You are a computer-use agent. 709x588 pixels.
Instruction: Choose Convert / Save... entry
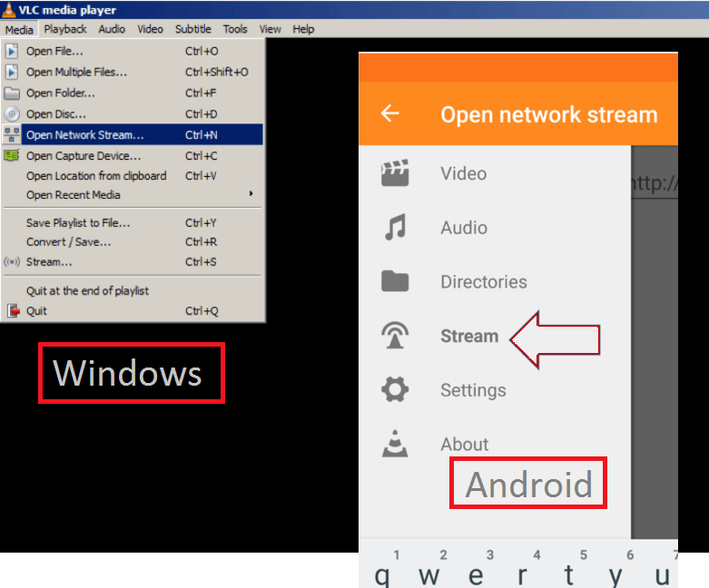click(x=132, y=241)
